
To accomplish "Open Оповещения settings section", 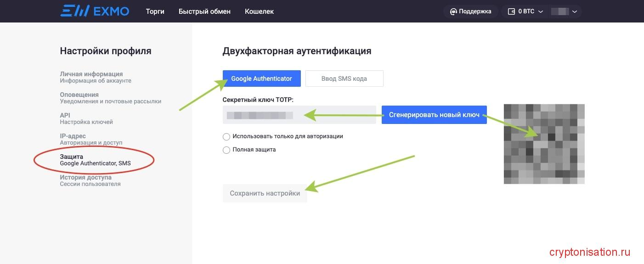I will [x=110, y=98].
